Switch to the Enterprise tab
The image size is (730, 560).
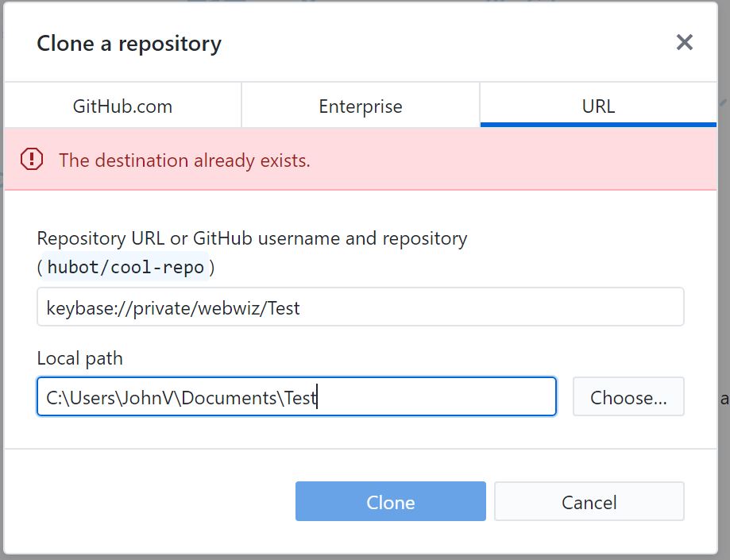pos(360,104)
